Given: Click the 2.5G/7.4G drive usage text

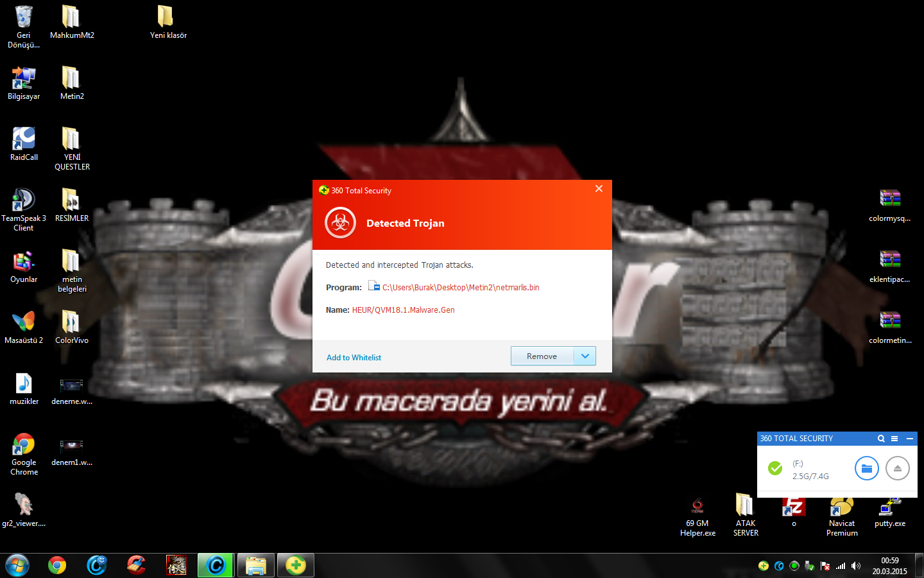Looking at the screenshot, I should point(810,477).
